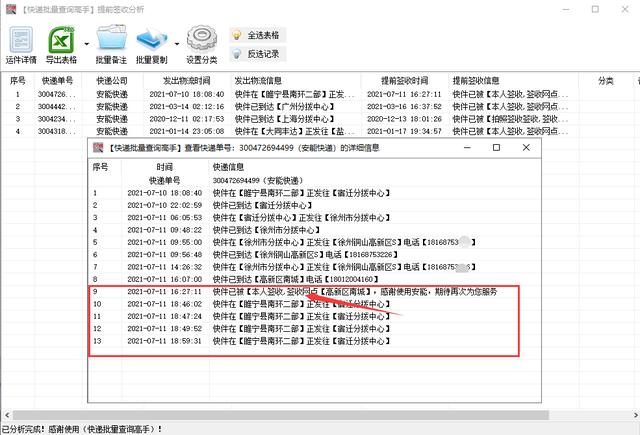Close the detail information popup window
This screenshot has height=435, width=640.
pos(524,147)
